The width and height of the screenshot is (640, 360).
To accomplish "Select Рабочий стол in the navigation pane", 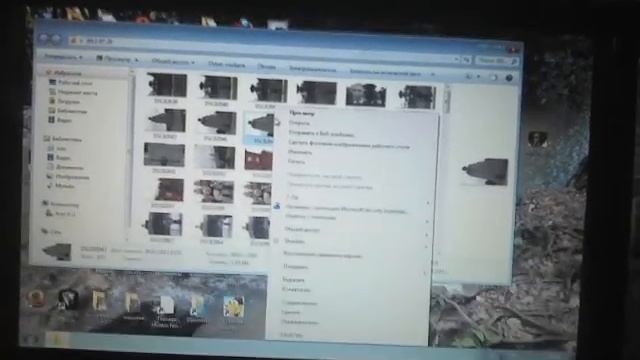I will click(x=71, y=82).
